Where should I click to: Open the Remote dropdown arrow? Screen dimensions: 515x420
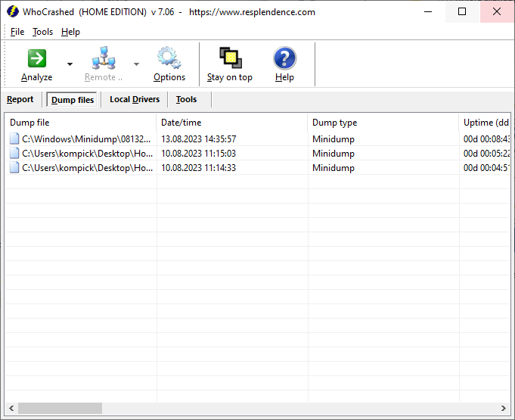pos(136,64)
